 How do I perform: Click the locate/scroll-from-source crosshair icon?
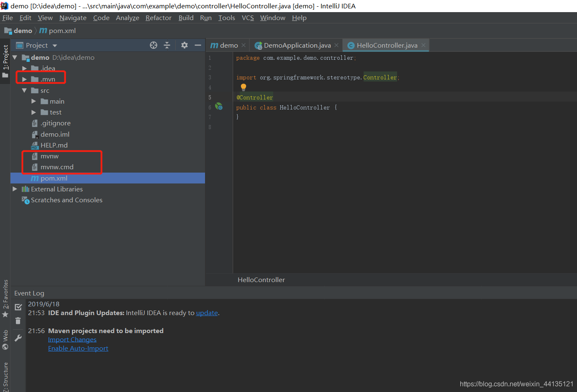(x=154, y=45)
